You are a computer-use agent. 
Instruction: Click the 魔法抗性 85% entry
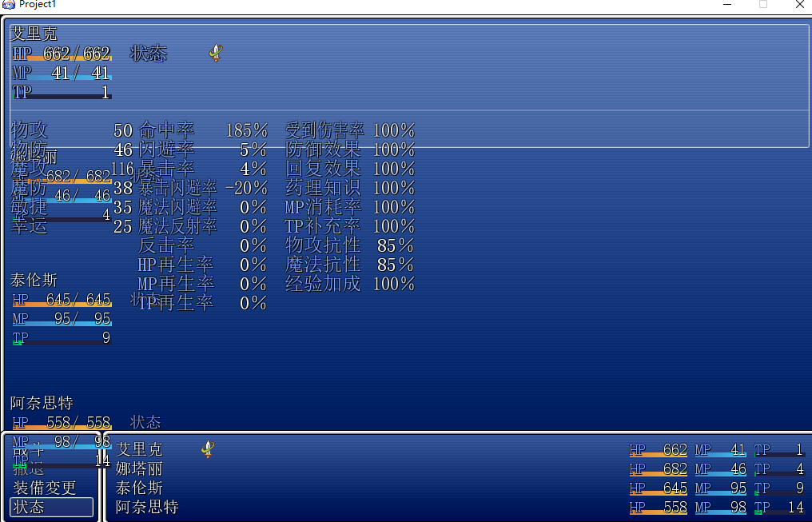[x=350, y=265]
